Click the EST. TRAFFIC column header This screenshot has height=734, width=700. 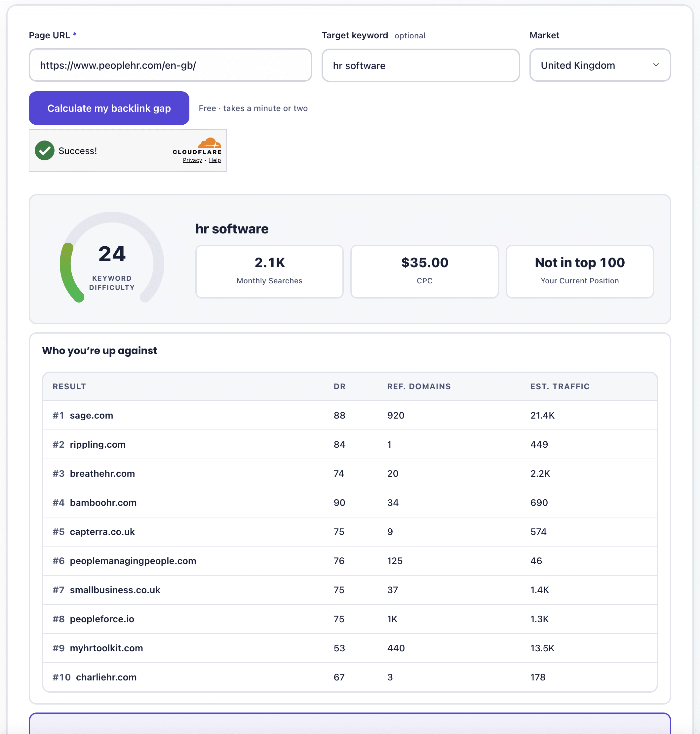(560, 387)
